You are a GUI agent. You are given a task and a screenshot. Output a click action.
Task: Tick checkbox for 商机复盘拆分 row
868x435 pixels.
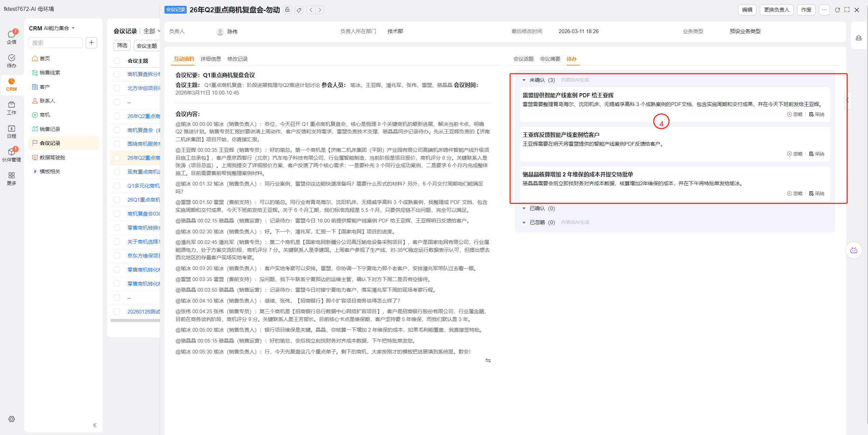click(x=117, y=74)
